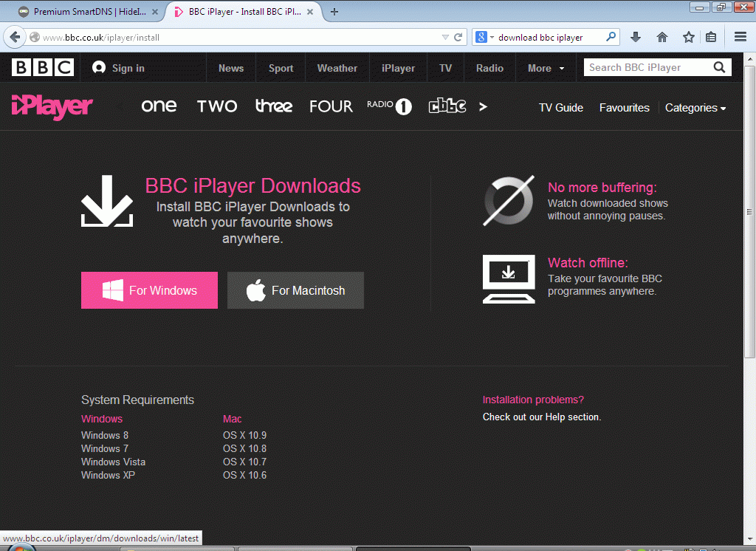Select the BBC Four channel logo
Viewport: 756px width, 551px height.
pyautogui.click(x=331, y=106)
